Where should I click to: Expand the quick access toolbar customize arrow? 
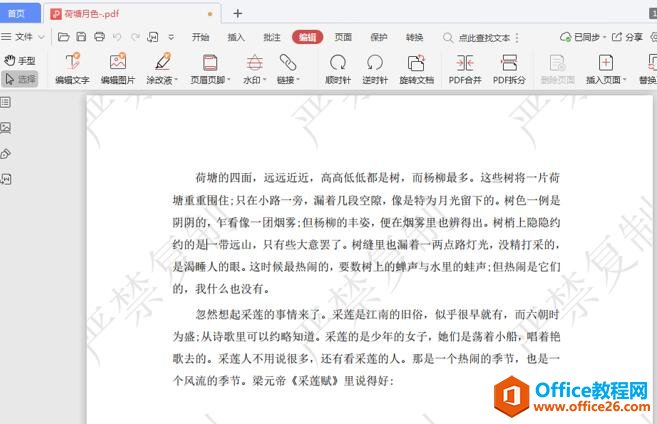(171, 37)
